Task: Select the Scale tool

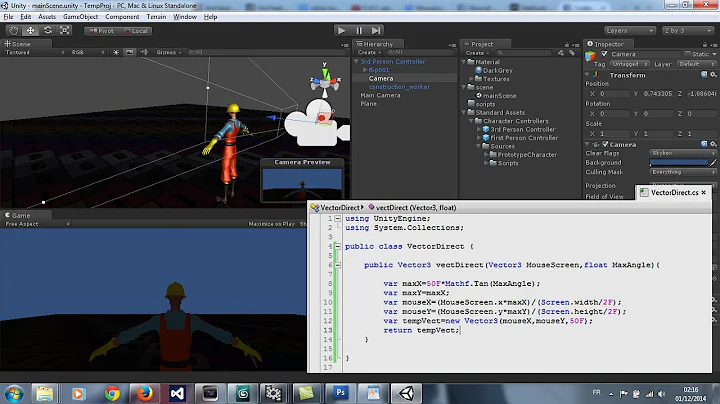Action: click(x=65, y=31)
